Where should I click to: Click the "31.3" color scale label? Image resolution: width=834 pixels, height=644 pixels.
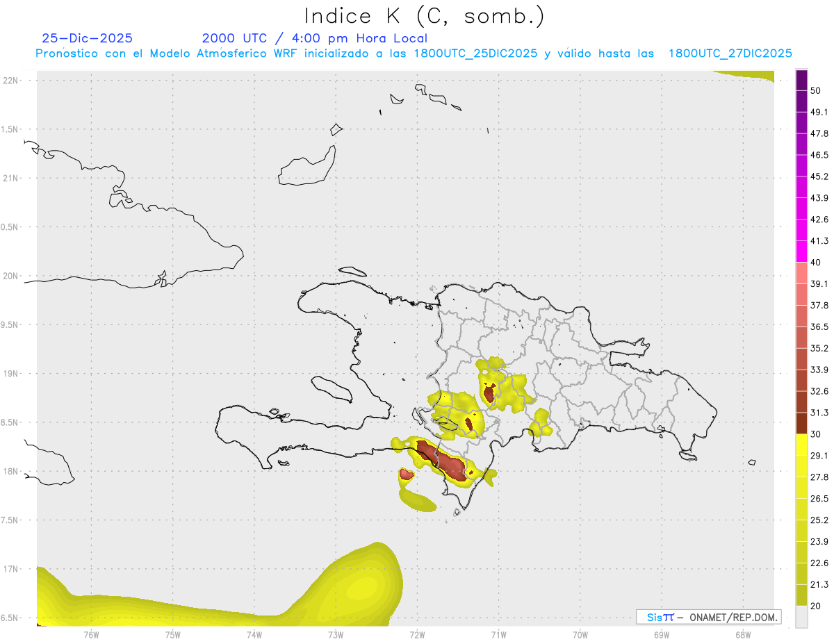point(819,413)
